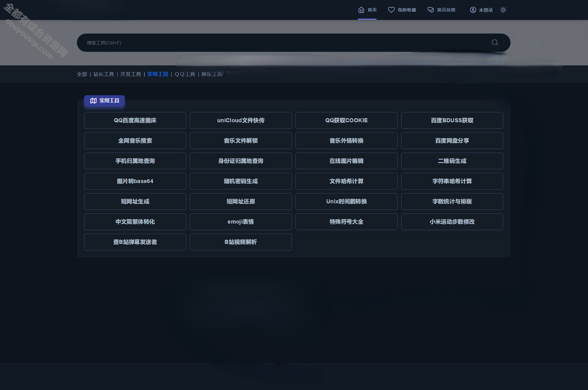Open 字数统计与排版 tool

[452, 201]
